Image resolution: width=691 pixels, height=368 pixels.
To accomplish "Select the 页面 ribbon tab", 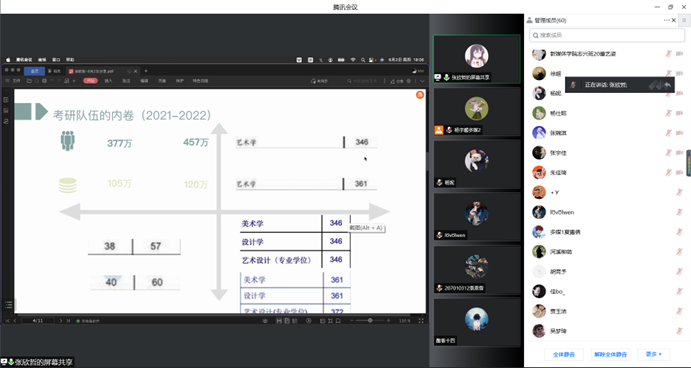I will point(162,81).
